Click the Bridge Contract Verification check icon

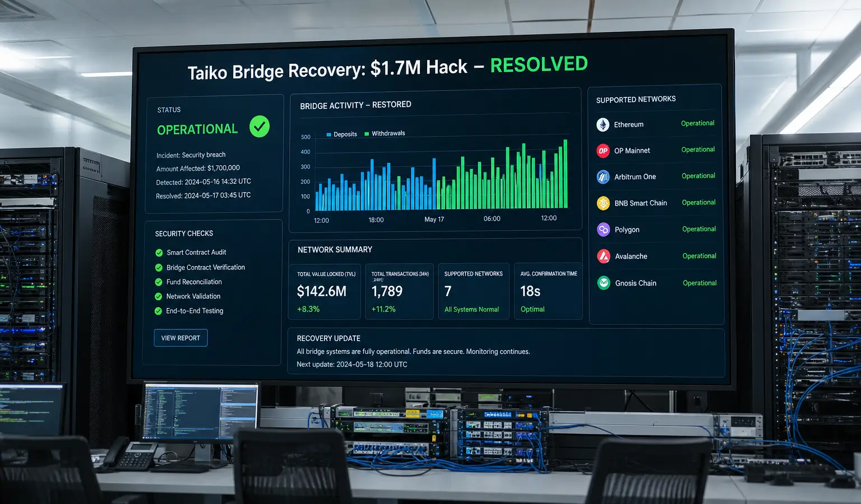(x=159, y=268)
